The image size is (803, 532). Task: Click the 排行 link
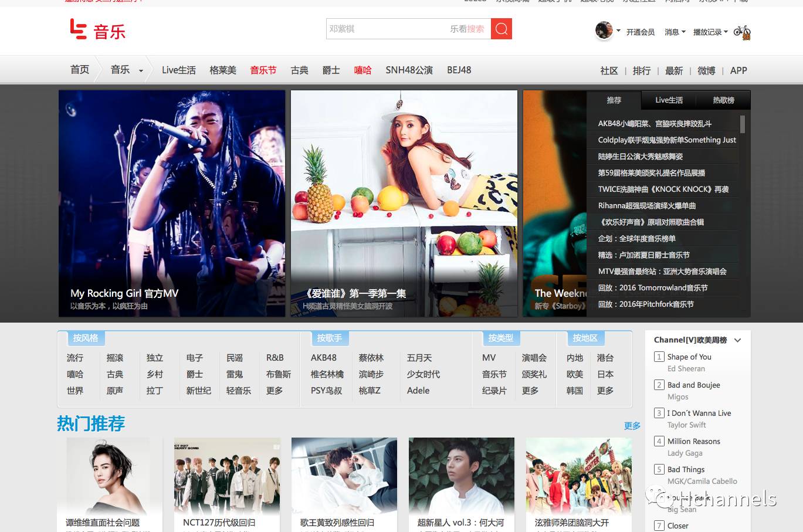(x=642, y=71)
